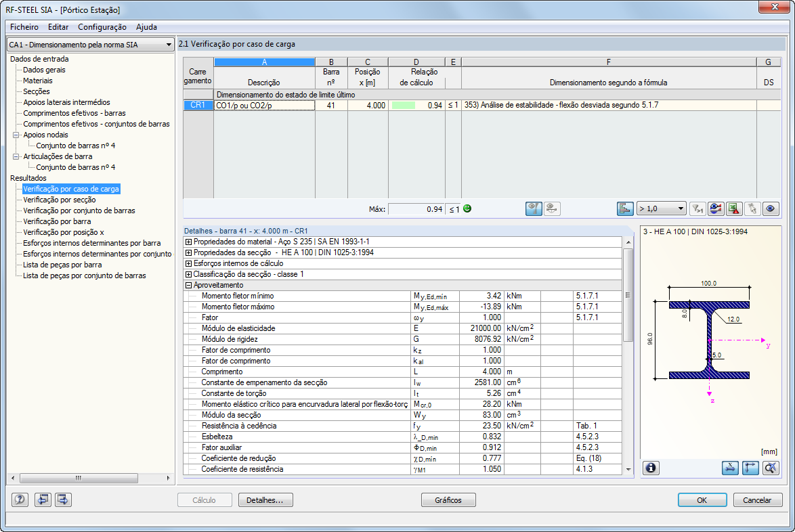This screenshot has height=532, width=795.
Task: Click the funnel filter greater-than-one icon
Action: point(697,208)
